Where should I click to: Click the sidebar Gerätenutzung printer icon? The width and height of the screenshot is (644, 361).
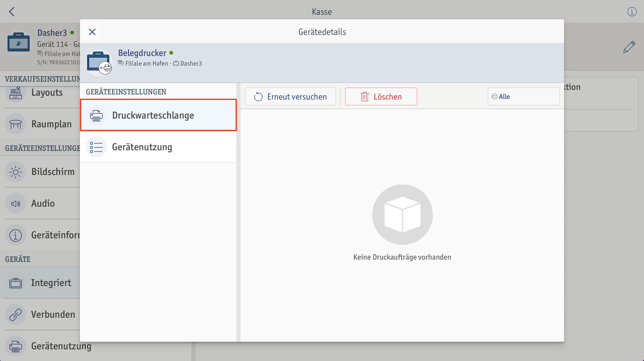click(16, 346)
